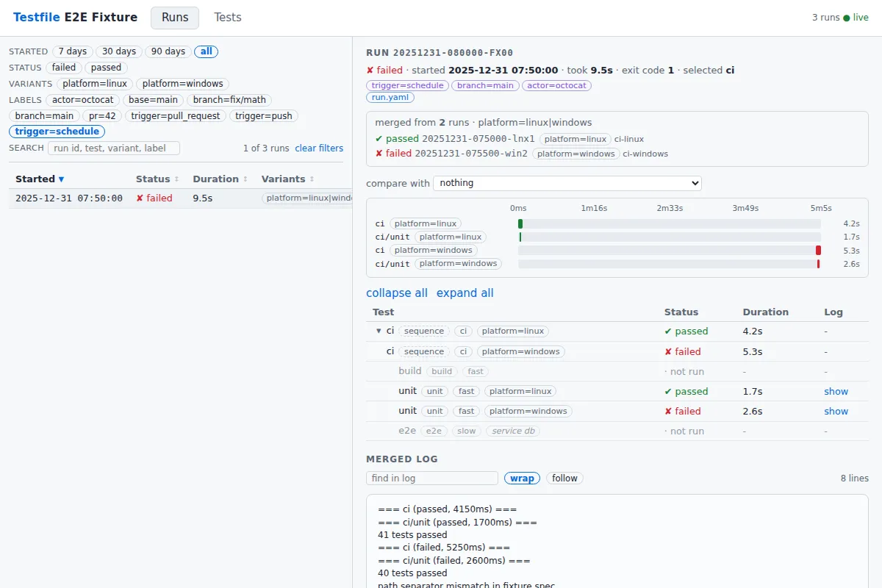Screen dimensions: 882x588
Task: Show the log for unit platform=windows
Action: coord(836,412)
